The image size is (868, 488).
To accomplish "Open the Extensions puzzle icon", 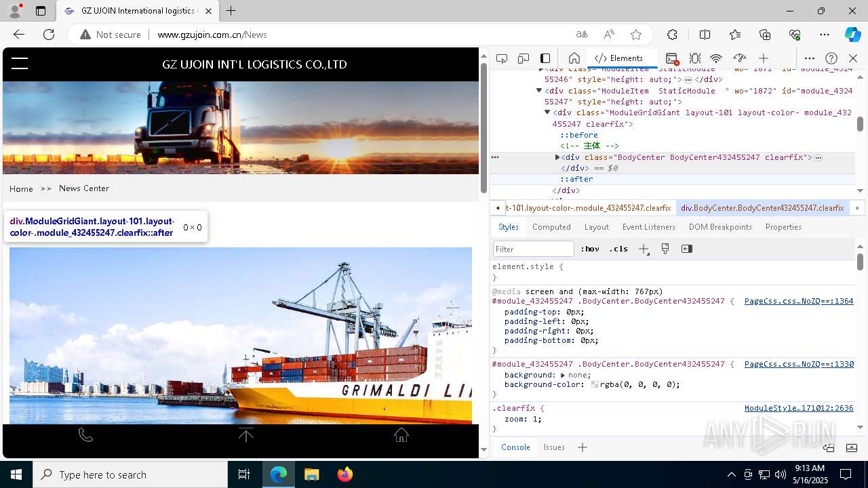I will [672, 35].
